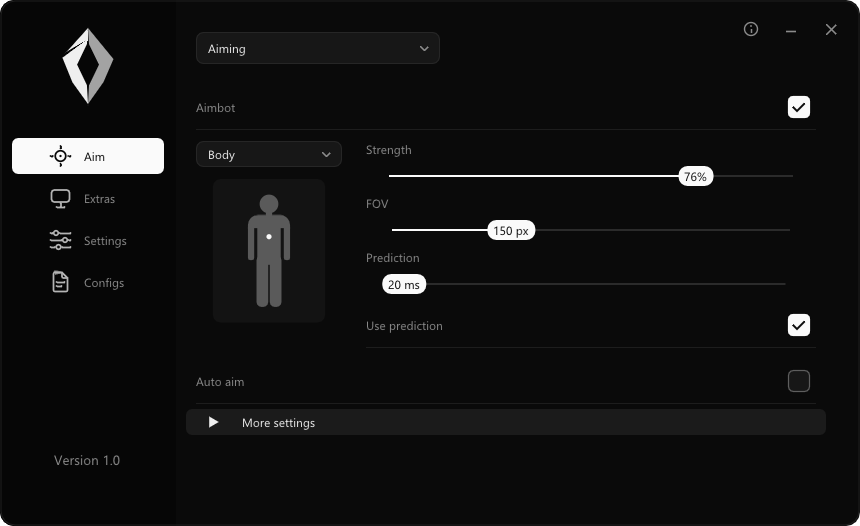Enable the Auto aim checkbox

[799, 381]
